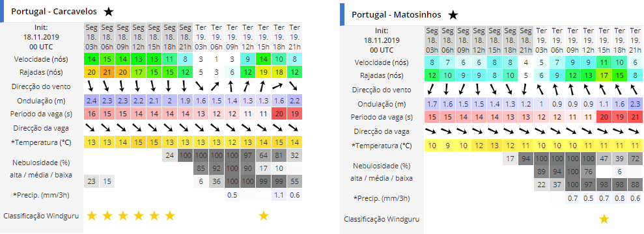Select the Matosinhos red wave period cell showing 21

click(x=635, y=117)
